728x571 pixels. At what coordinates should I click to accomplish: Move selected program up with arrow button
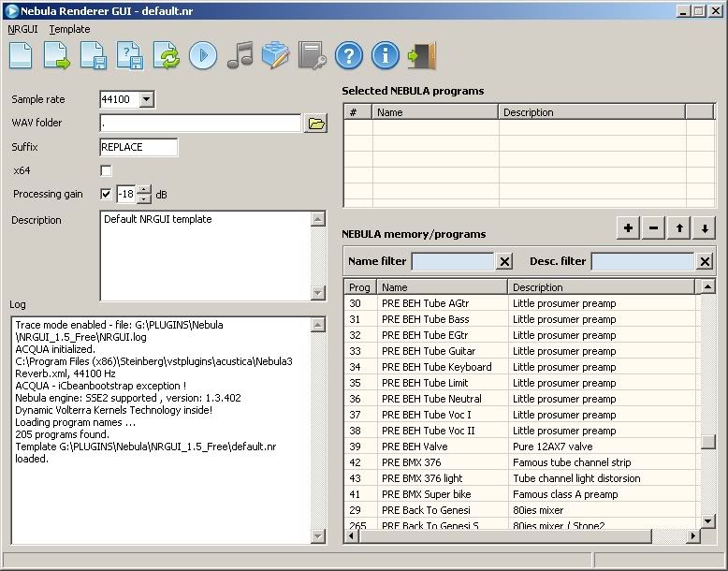coord(679,227)
